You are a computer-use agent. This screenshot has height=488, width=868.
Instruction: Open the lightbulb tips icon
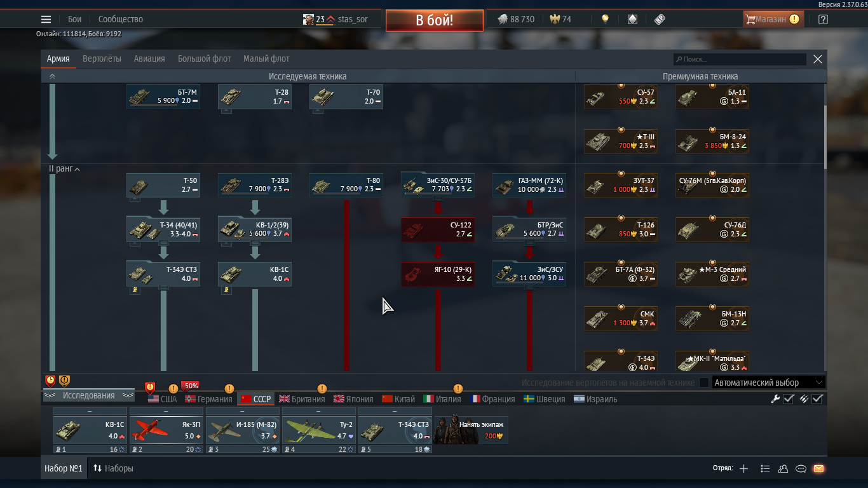click(x=605, y=19)
